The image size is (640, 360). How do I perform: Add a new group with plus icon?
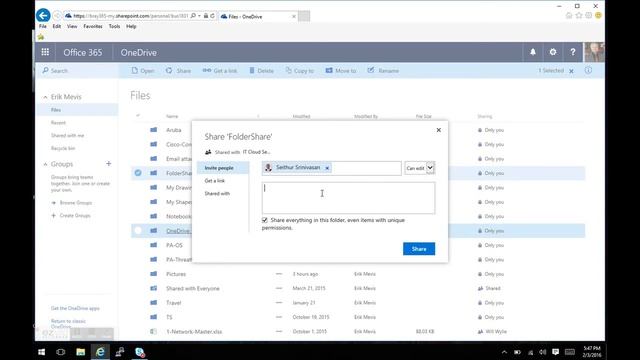[x=109, y=164]
